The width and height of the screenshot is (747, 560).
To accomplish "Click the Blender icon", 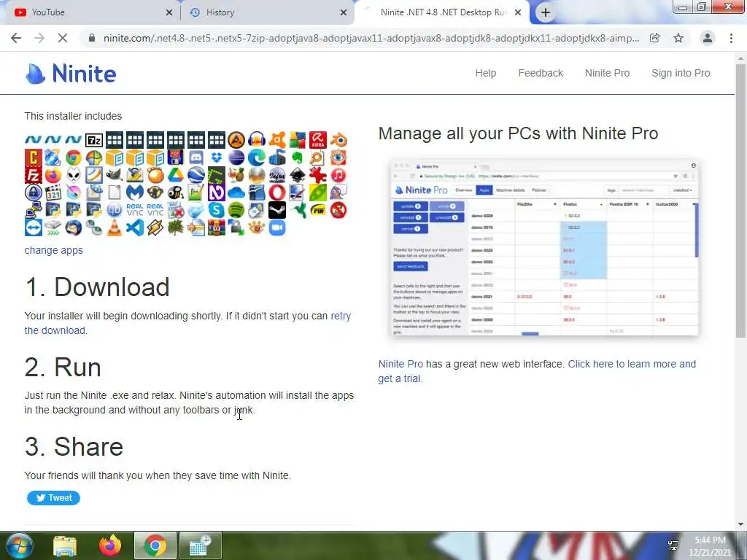I will [338, 141].
